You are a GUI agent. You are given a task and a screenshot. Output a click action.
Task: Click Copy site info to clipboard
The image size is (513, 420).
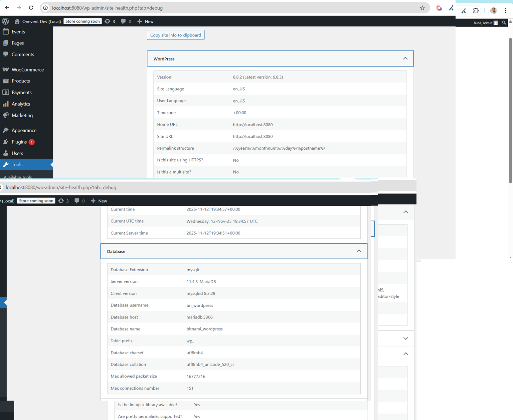[175, 35]
